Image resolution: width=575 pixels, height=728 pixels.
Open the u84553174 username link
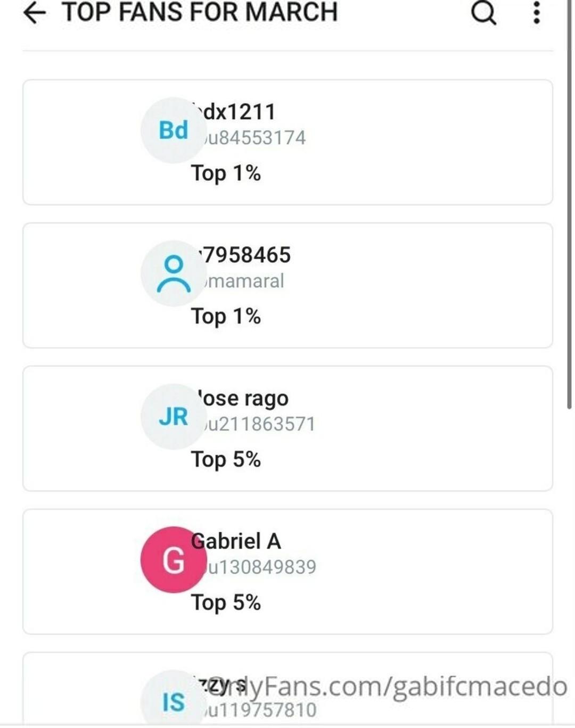[254, 138]
